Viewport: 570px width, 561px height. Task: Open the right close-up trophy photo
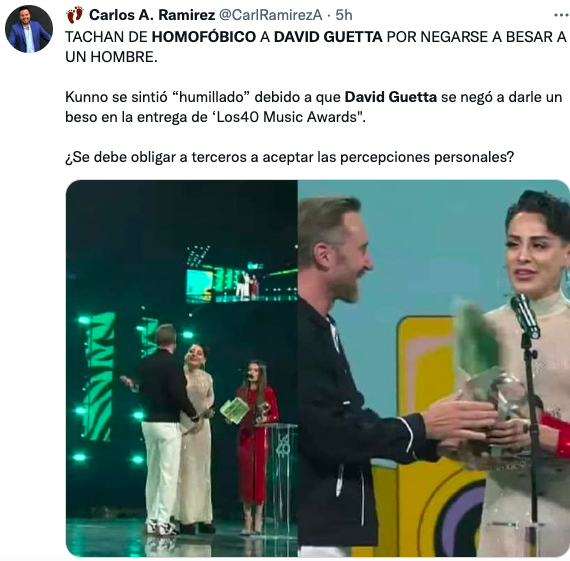tap(434, 368)
